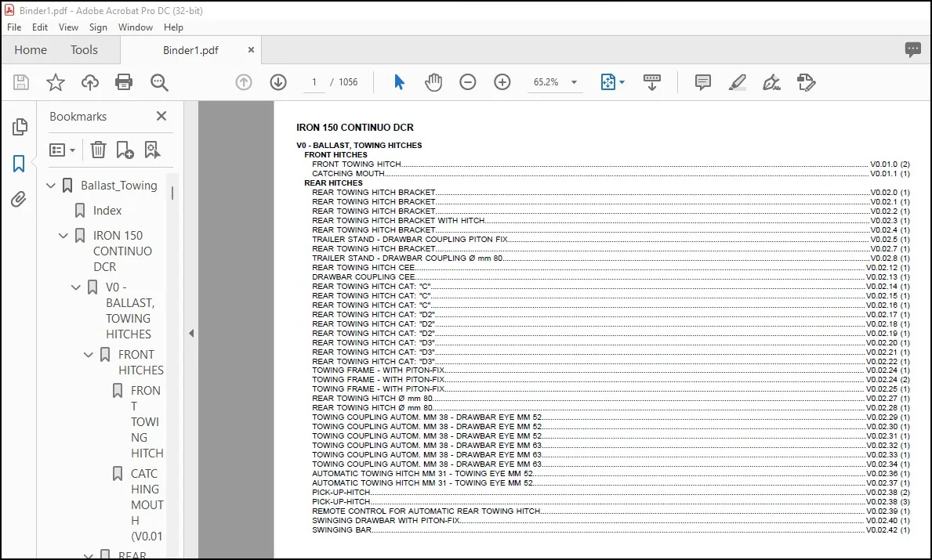Click the 65.2% zoom value field
This screenshot has width=932, height=560.
coord(546,82)
